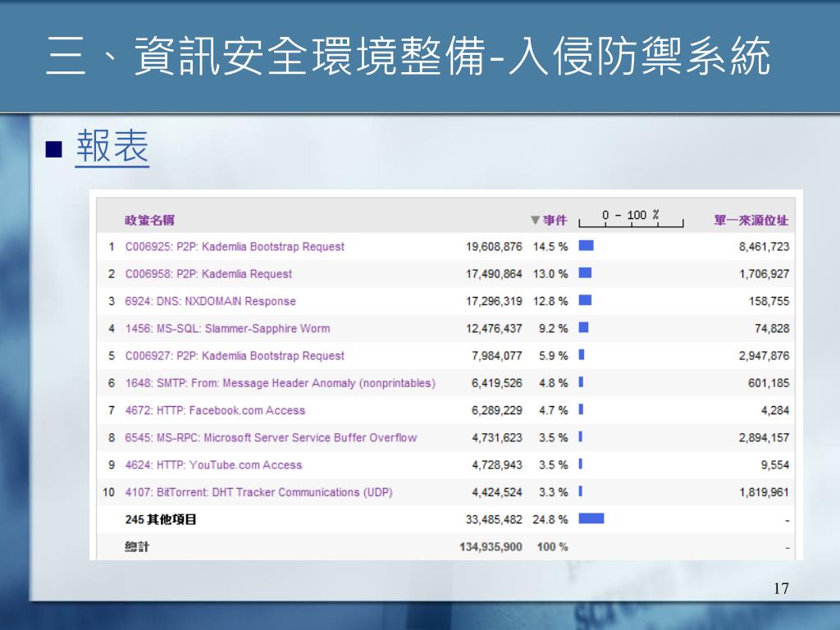The image size is (840, 630).
Task: Click the sort arrow beside 事件
Action: click(535, 220)
